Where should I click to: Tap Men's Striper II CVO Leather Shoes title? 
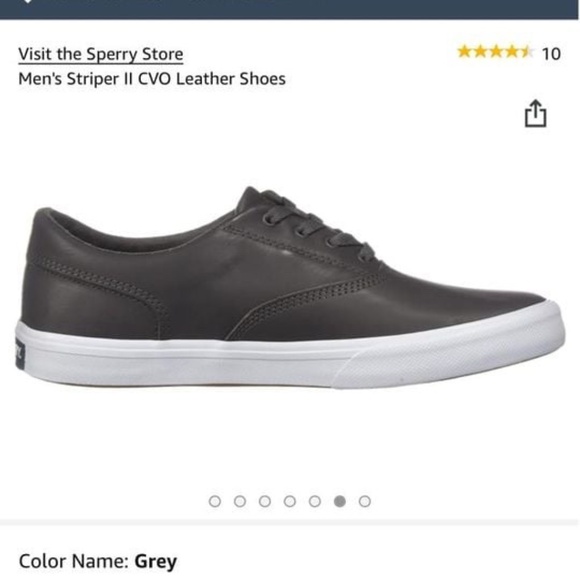point(152,79)
